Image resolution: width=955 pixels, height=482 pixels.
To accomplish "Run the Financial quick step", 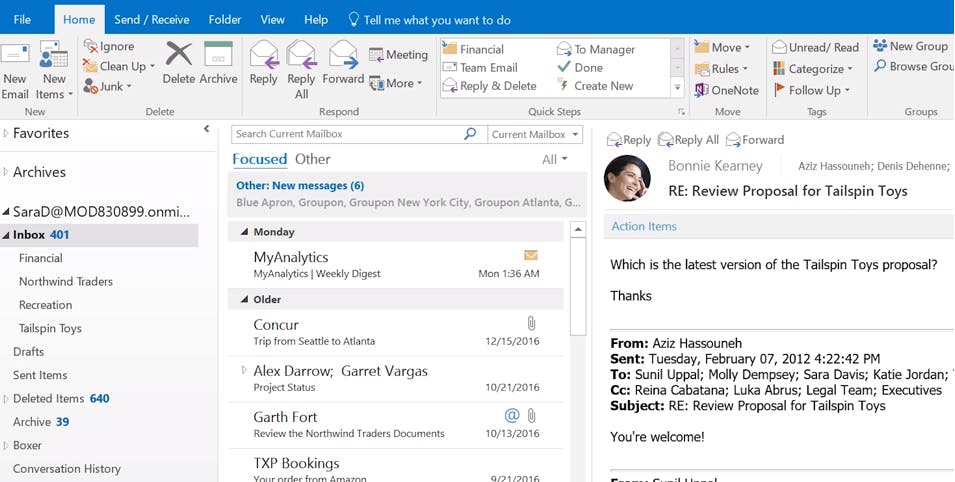I will 473,49.
